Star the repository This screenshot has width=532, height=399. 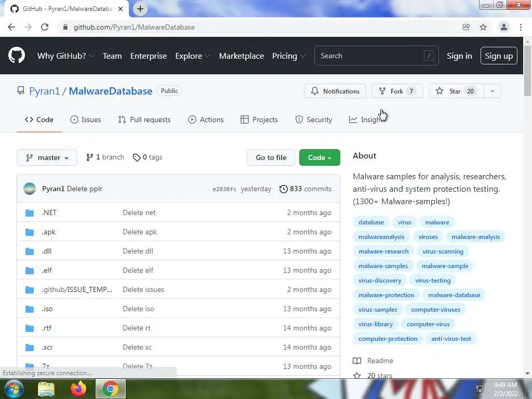coord(456,91)
